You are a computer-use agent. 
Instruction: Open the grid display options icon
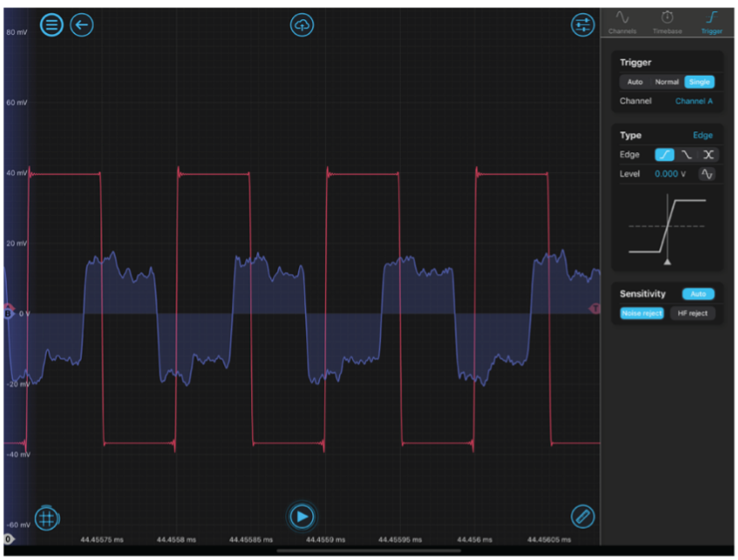(x=47, y=518)
